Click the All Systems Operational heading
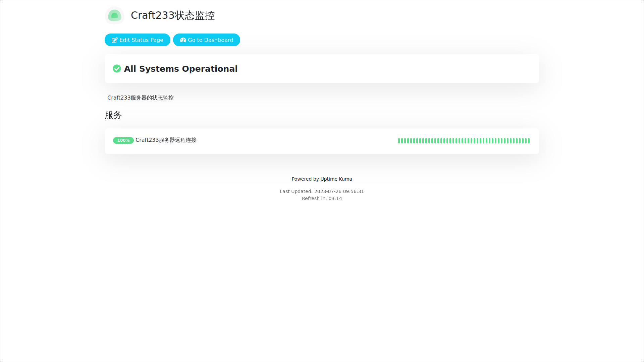Viewport: 644px width, 362px height. click(x=181, y=69)
